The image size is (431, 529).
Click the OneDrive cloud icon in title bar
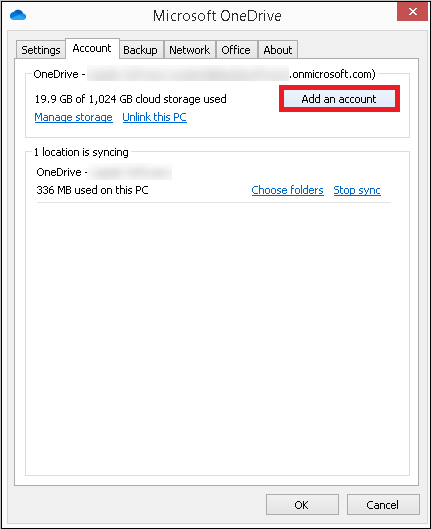click(x=18, y=16)
